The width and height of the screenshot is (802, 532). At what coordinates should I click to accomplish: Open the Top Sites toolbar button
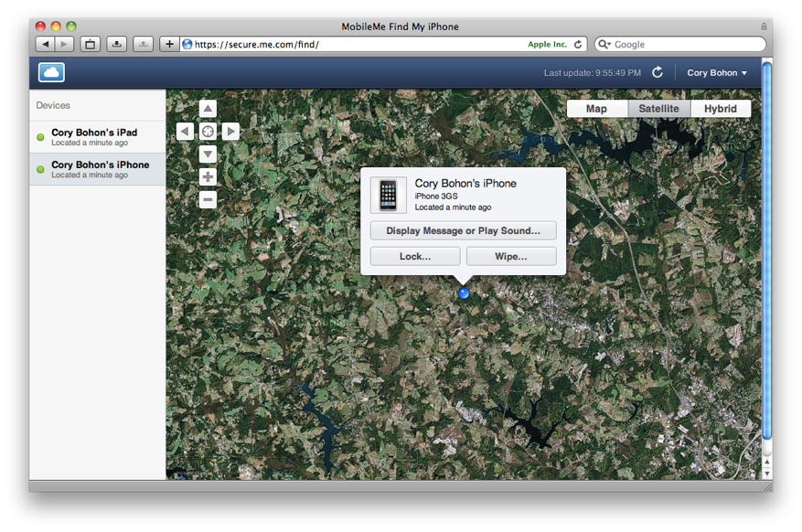pyautogui.click(x=90, y=45)
